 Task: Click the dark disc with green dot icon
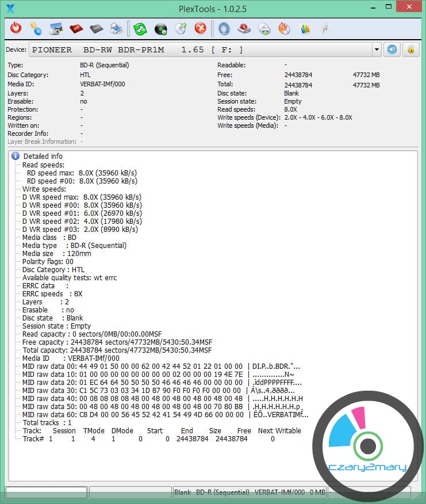pos(161,28)
